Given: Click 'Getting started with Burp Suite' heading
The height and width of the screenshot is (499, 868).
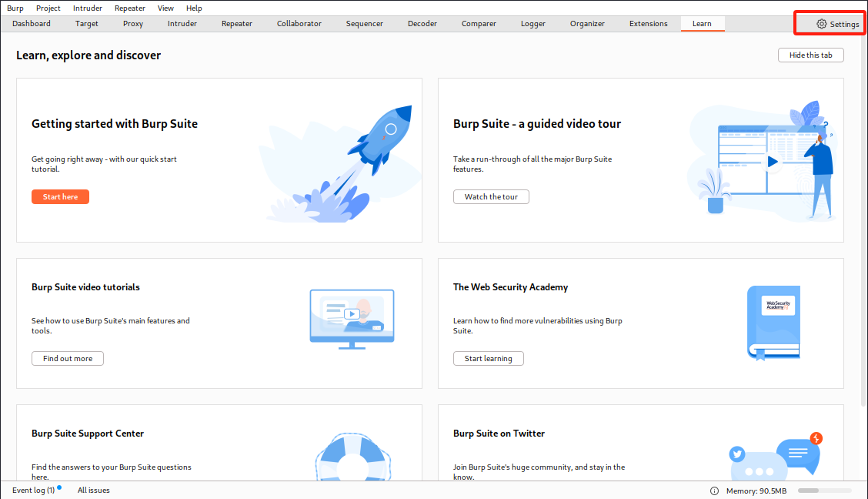Looking at the screenshot, I should pos(115,124).
